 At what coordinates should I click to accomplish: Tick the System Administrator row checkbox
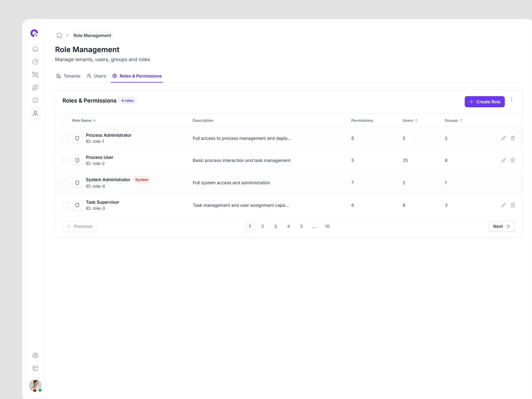pos(66,183)
